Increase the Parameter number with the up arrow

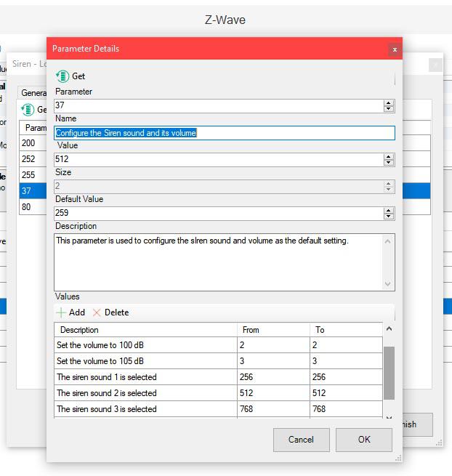389,102
